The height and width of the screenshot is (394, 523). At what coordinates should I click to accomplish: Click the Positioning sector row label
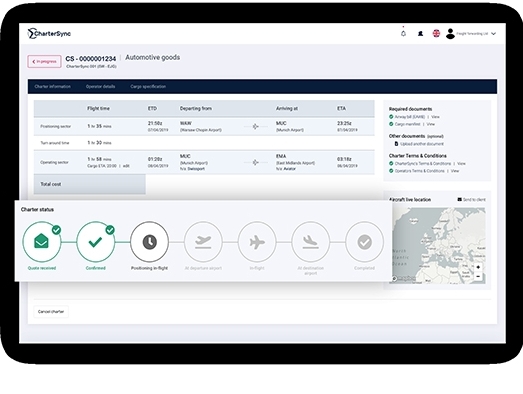tap(56, 126)
